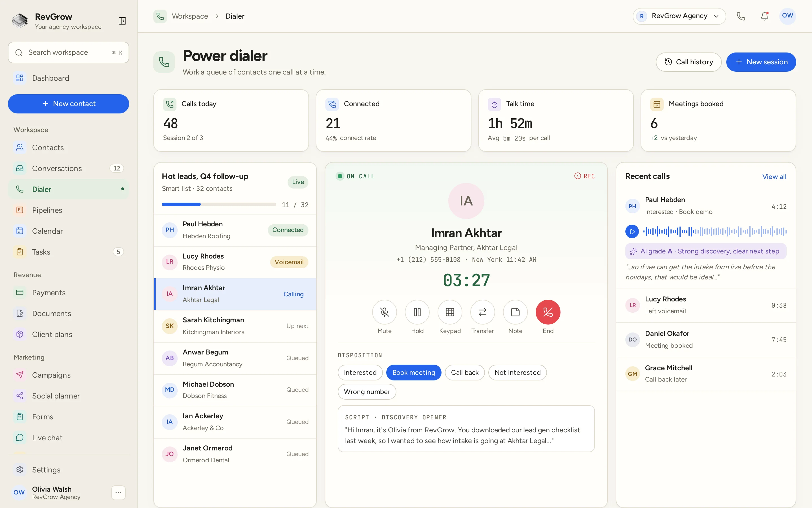Open Calendar page
This screenshot has height=508, width=812.
pyautogui.click(x=69, y=231)
